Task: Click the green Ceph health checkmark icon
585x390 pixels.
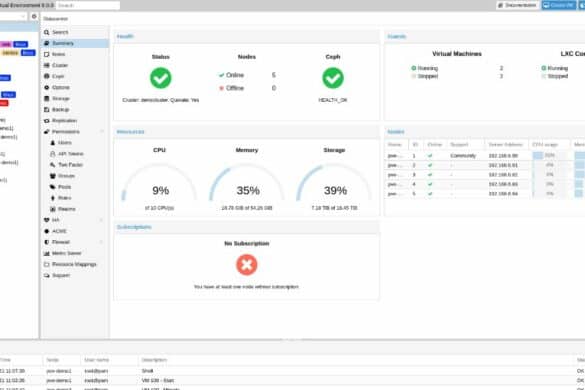Action: coord(333,78)
